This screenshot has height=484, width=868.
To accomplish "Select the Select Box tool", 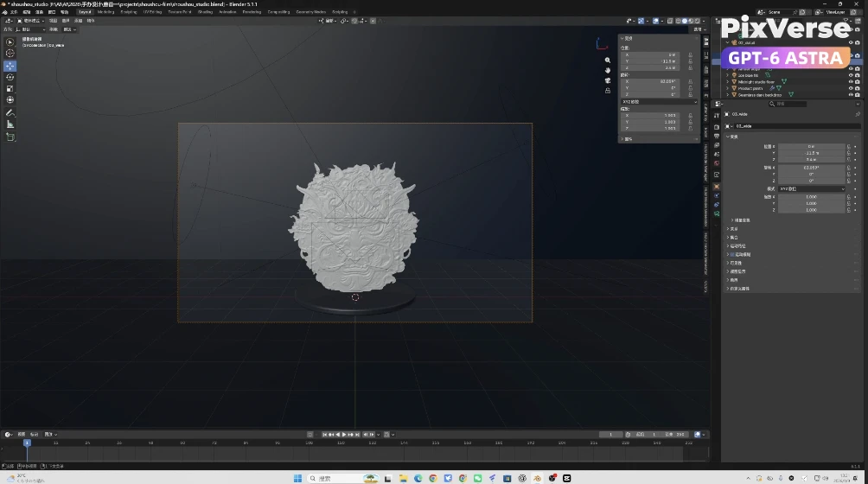I will [x=10, y=42].
